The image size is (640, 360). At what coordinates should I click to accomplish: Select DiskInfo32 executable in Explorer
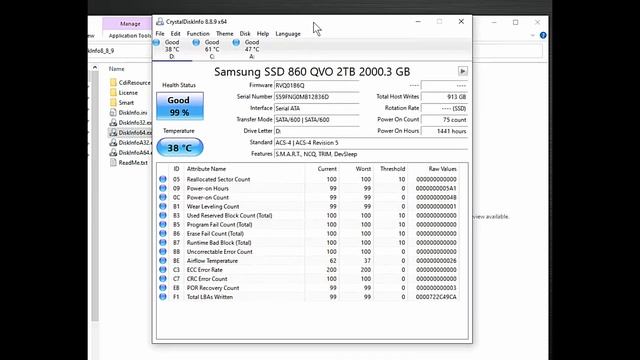point(131,122)
